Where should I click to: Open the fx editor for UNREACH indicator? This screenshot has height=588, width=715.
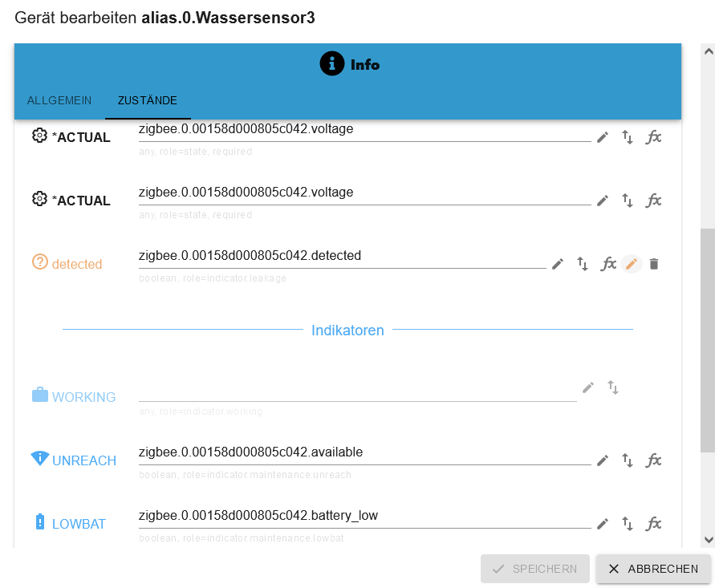[654, 460]
